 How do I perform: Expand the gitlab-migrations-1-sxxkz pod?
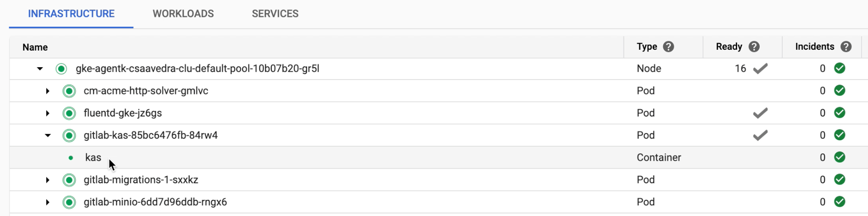point(48,180)
